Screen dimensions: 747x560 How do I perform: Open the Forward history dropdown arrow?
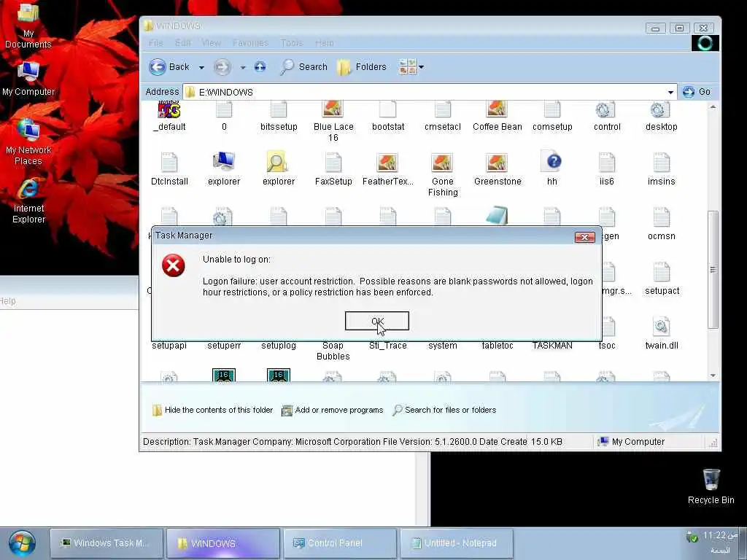pos(242,68)
